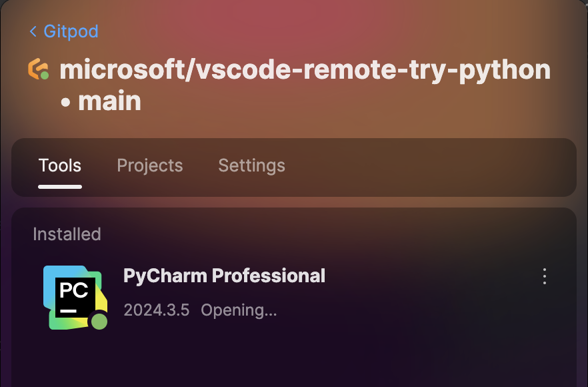The width and height of the screenshot is (588, 387).
Task: Click the bullet dot before main
Action: [x=65, y=102]
